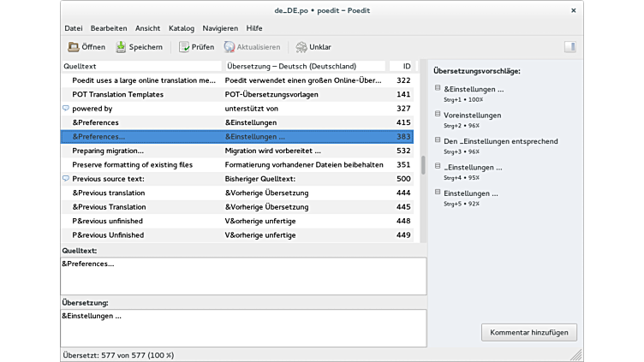Screen dimensions: 644x362
Task: Click inside the Übersetzung text field
Action: pyautogui.click(x=243, y=328)
